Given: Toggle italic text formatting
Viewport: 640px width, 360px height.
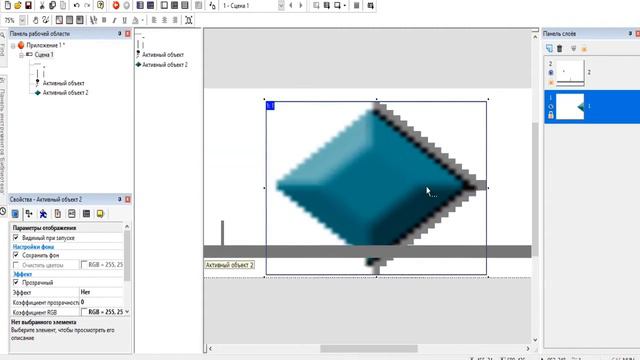Looking at the screenshot, I should (114, 20).
